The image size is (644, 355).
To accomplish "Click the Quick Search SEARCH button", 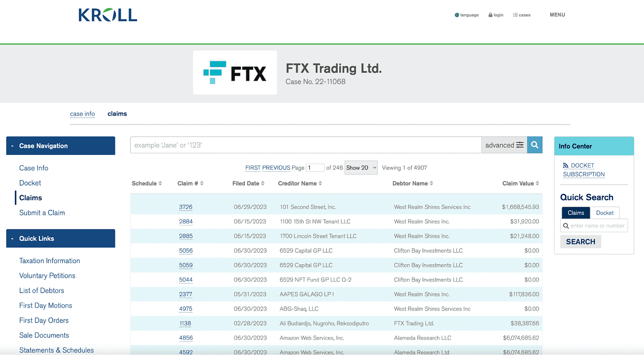I will [581, 242].
